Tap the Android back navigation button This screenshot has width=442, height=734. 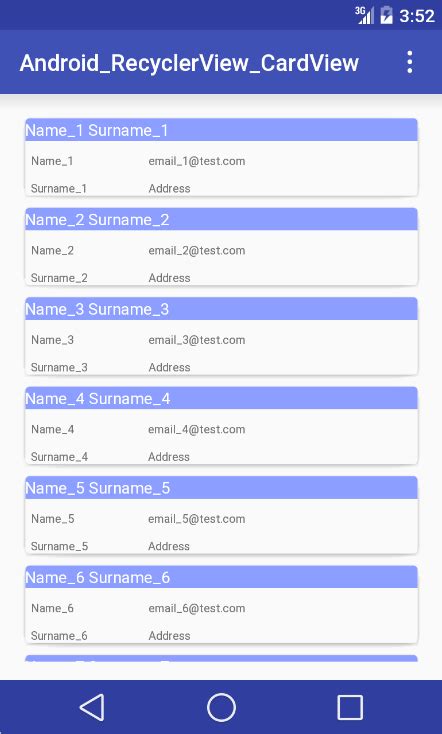(x=92, y=707)
